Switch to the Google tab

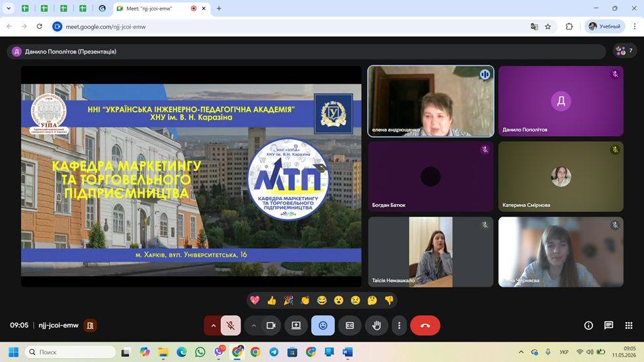[102, 8]
